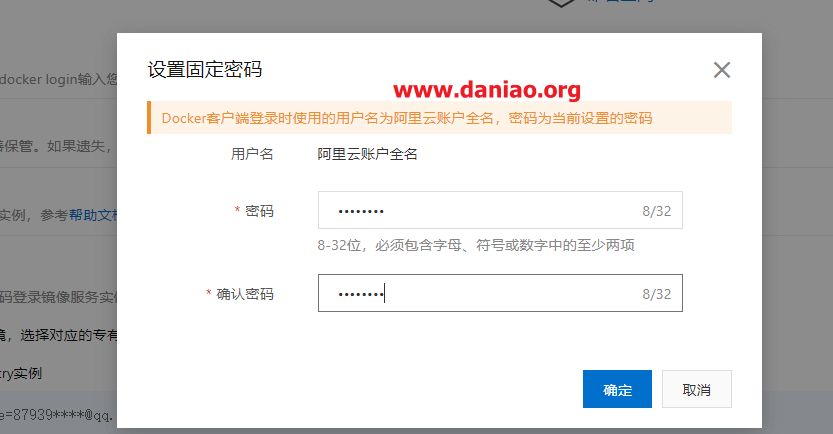Click the partially visible icon above the dialog
This screenshot has height=434, width=833.
[561, 3]
